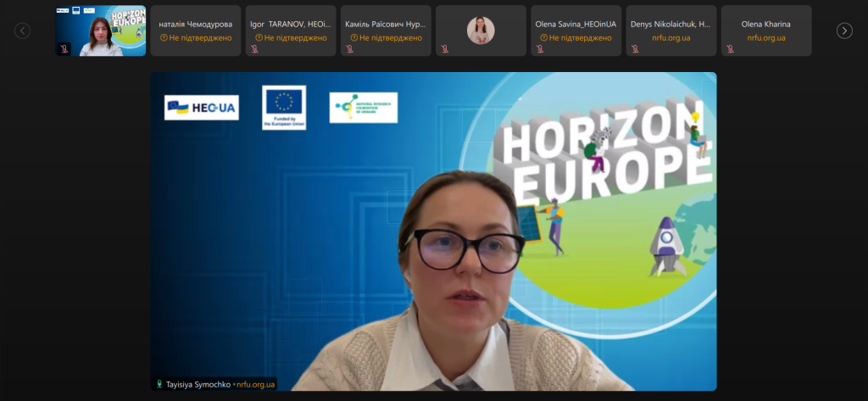Click the main speaker video window
This screenshot has height=401, width=868.
(433, 229)
